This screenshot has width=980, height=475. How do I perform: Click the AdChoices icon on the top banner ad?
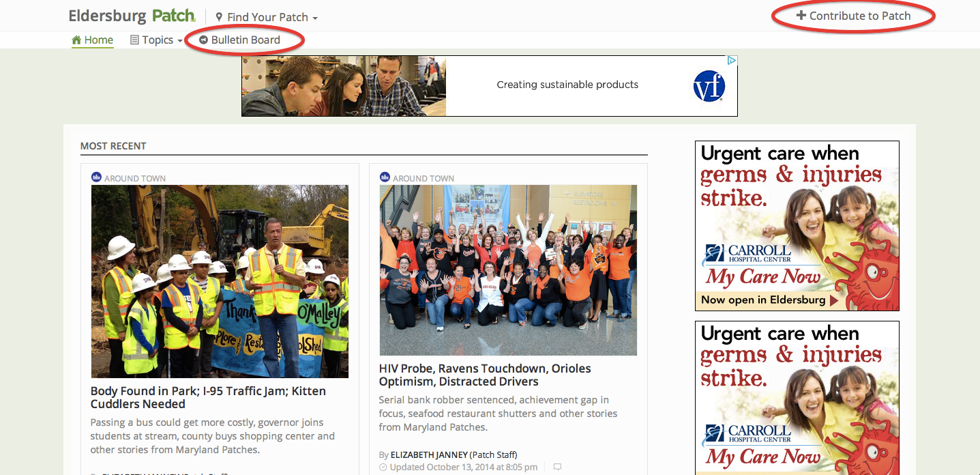(731, 61)
